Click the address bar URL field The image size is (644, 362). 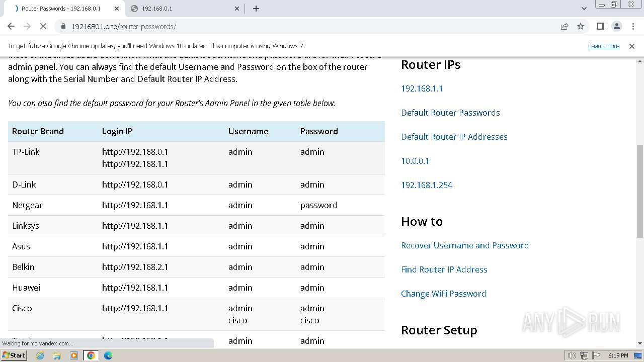tap(312, 26)
